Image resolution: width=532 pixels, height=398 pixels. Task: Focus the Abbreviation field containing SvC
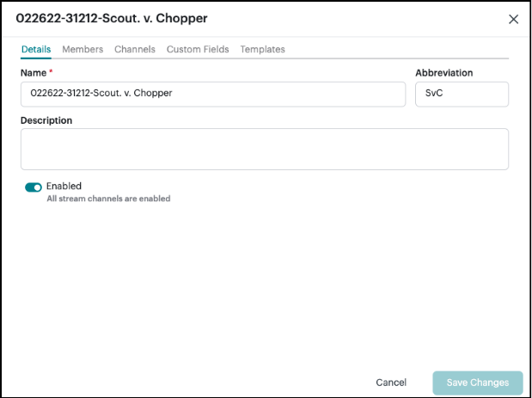[x=462, y=94]
